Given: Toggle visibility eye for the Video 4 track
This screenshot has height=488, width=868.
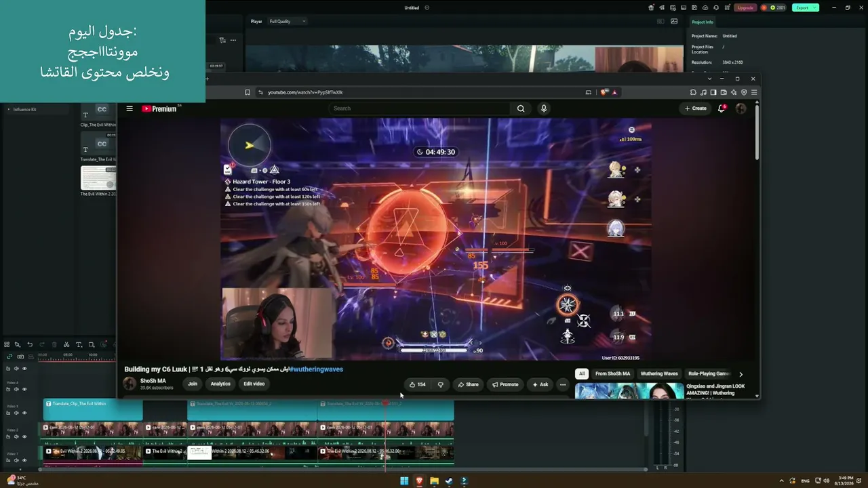Looking at the screenshot, I should [24, 389].
